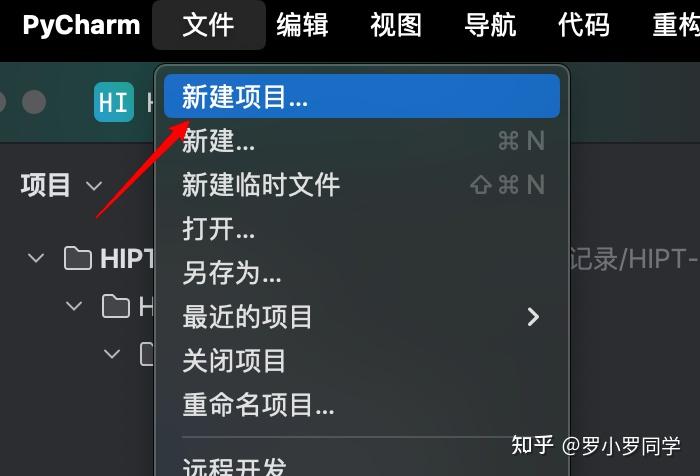Choose 打开... in the file menu

[362, 229]
